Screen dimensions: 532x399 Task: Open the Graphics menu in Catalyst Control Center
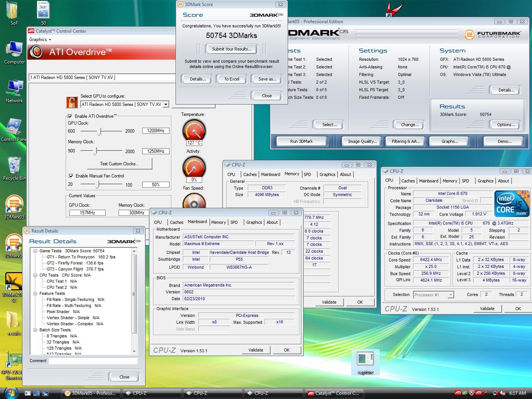(x=40, y=40)
